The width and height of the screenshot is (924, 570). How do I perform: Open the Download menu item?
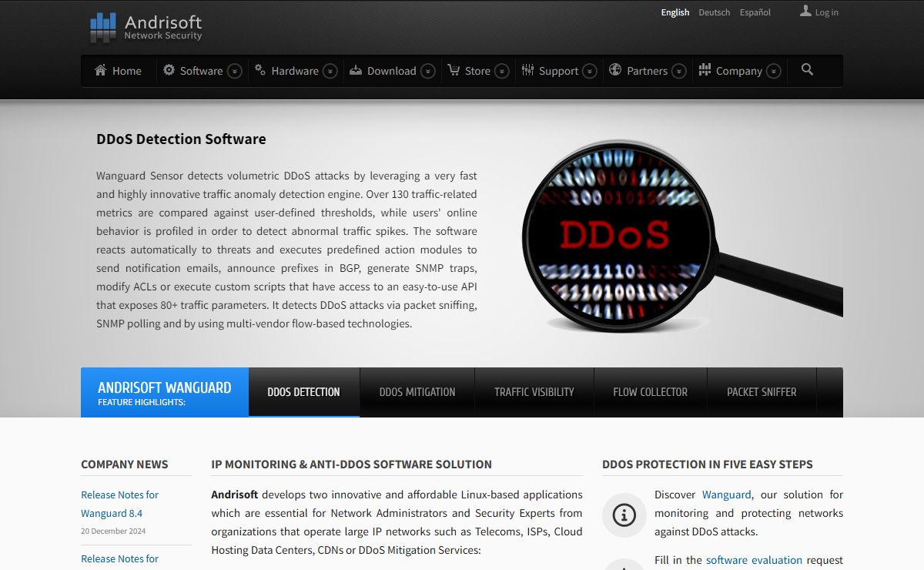pyautogui.click(x=391, y=71)
